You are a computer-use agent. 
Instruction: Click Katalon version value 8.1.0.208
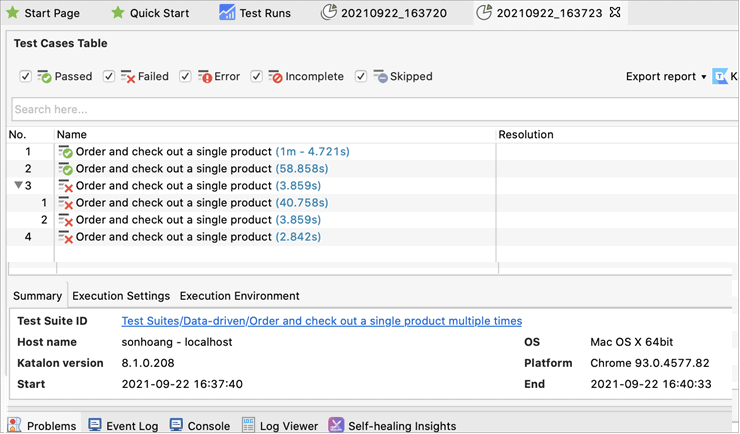pos(148,363)
